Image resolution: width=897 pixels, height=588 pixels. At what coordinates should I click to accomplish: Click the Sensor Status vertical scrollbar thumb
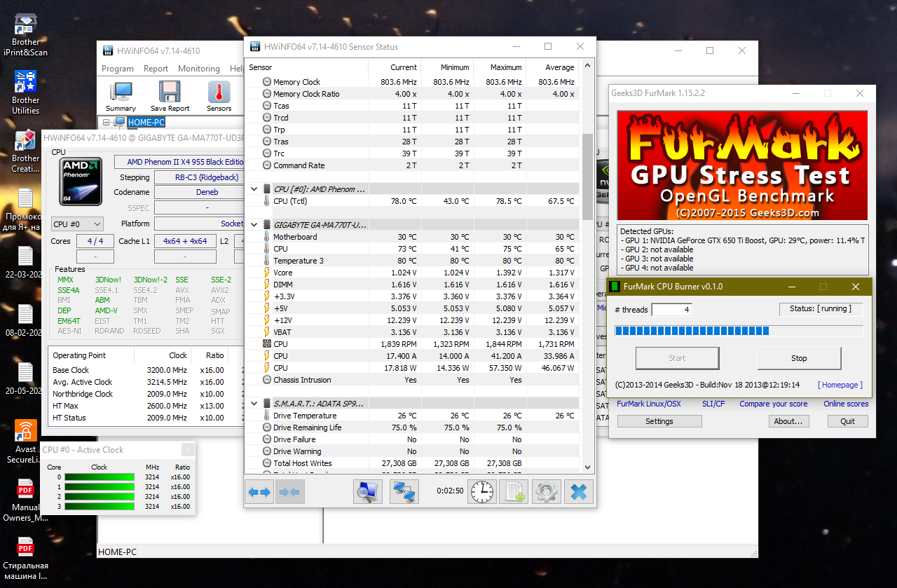coord(587,177)
